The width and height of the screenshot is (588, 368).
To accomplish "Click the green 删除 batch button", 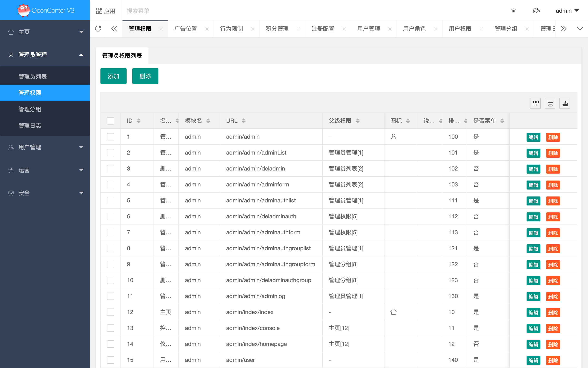I will pyautogui.click(x=145, y=76).
